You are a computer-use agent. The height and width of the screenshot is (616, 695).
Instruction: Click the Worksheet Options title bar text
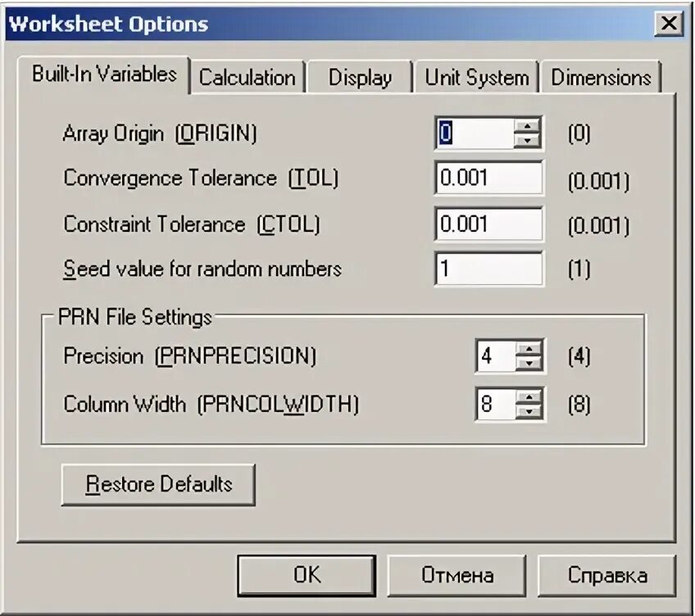[108, 24]
